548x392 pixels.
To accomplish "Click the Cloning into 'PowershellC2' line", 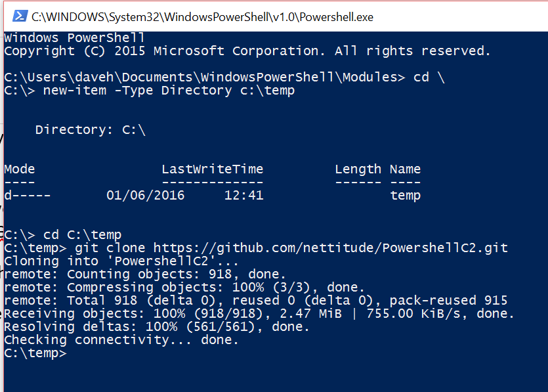I will point(121,261).
